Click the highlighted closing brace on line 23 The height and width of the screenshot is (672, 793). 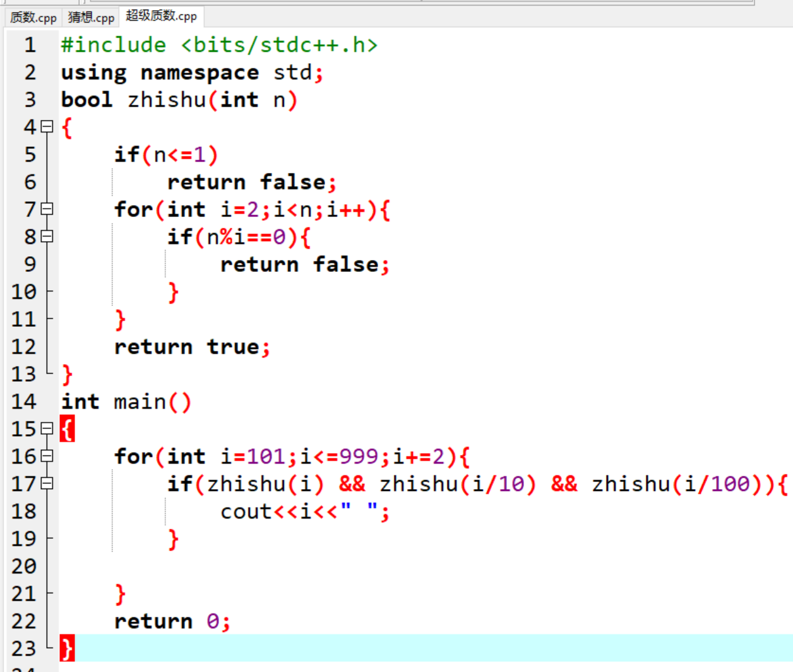68,649
